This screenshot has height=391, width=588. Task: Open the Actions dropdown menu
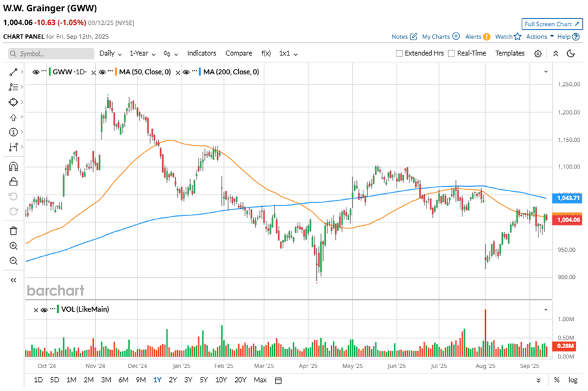tap(540, 36)
